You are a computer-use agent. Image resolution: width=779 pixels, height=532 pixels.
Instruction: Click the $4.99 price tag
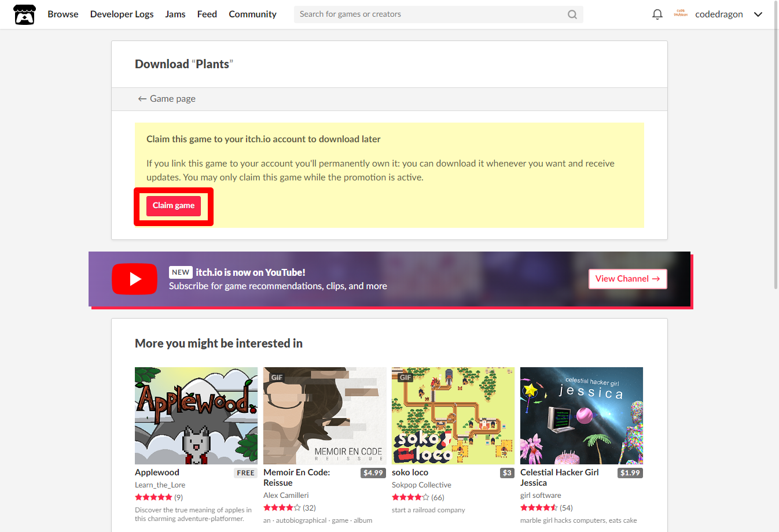pos(373,473)
